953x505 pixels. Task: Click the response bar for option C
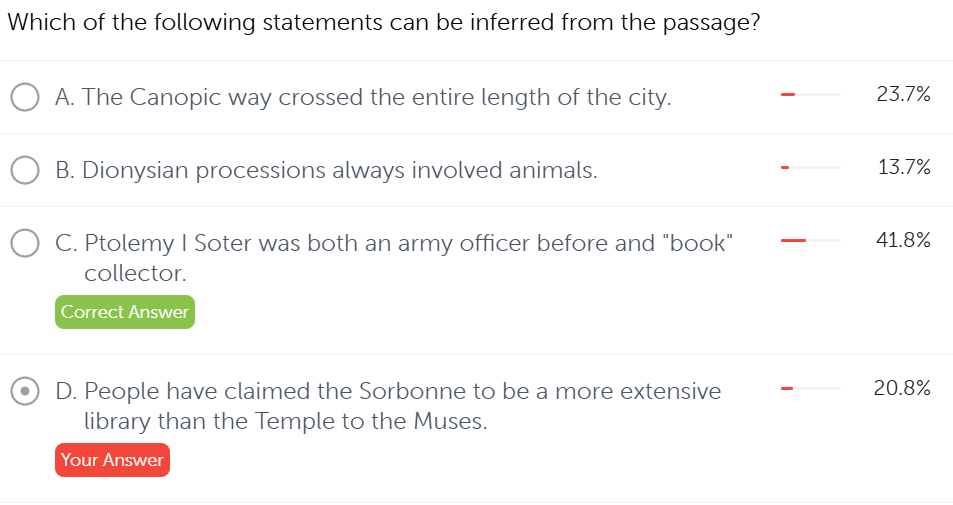(811, 241)
